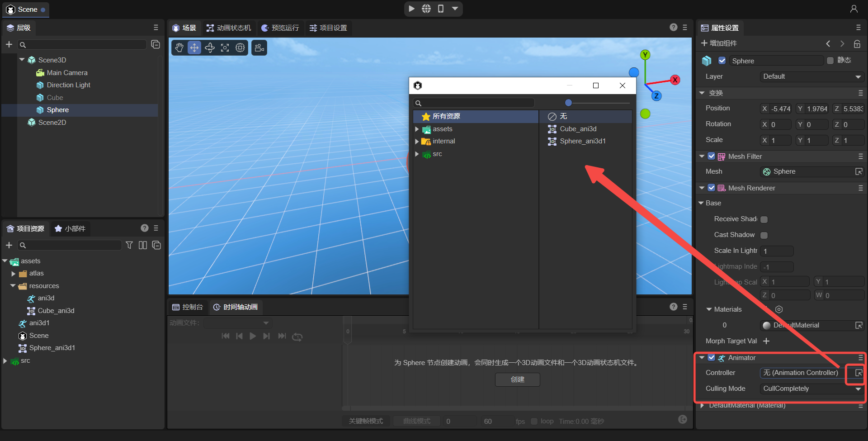
Task: Open the Culling Mode dropdown
Action: [x=811, y=389]
